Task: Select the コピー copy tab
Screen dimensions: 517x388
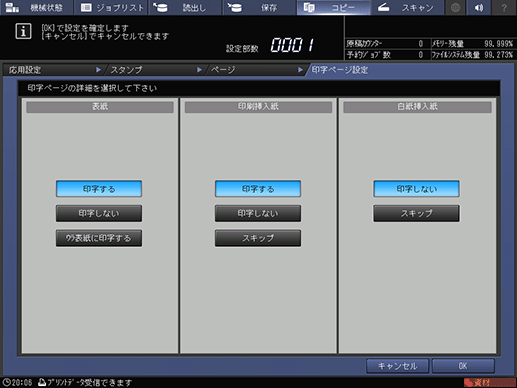Action: (334, 7)
